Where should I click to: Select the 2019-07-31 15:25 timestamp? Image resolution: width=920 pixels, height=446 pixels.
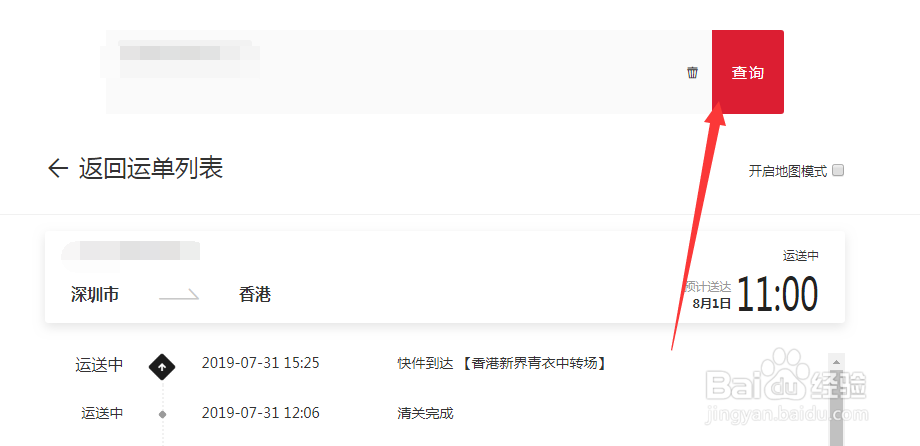261,363
